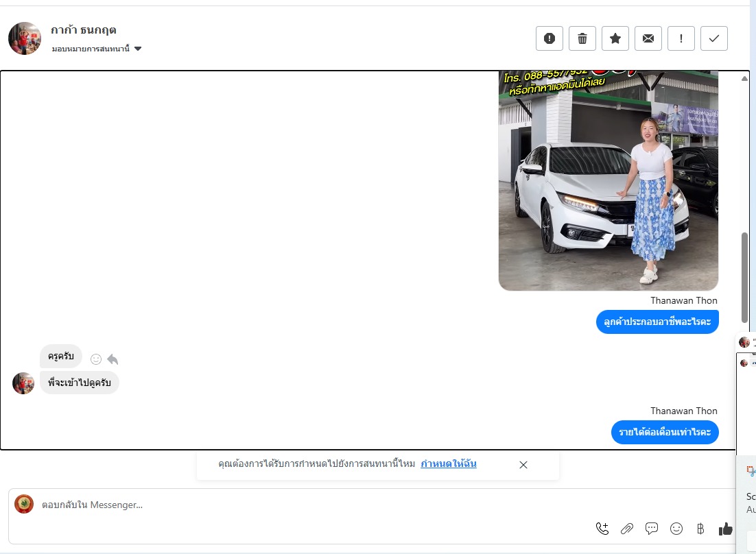Star this conversation
Viewport: 756px width, 554px height.
615,38
